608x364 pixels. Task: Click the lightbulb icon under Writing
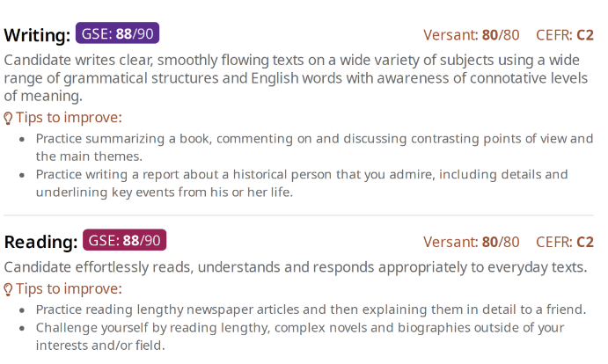pos(8,118)
